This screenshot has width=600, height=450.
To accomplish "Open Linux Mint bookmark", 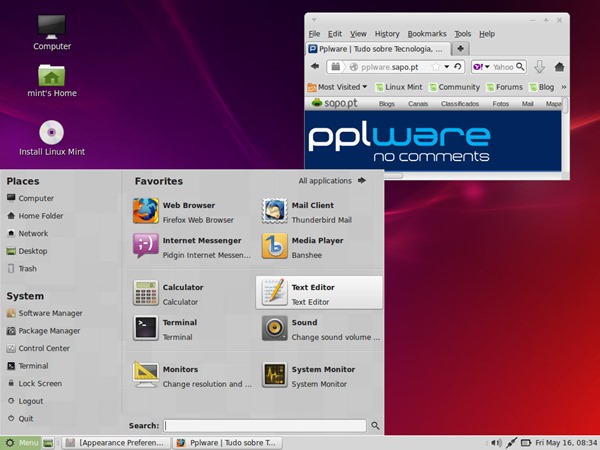I will (399, 87).
